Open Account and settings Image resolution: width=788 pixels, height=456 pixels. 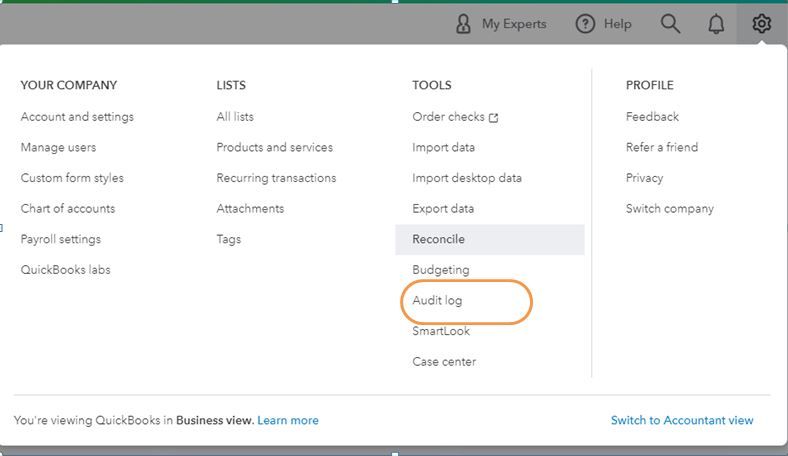77,117
